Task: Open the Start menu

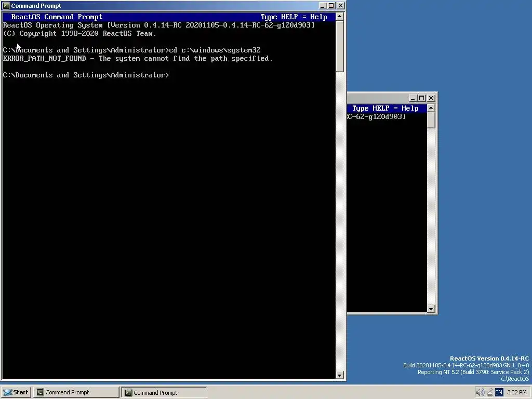Action: [x=16, y=392]
